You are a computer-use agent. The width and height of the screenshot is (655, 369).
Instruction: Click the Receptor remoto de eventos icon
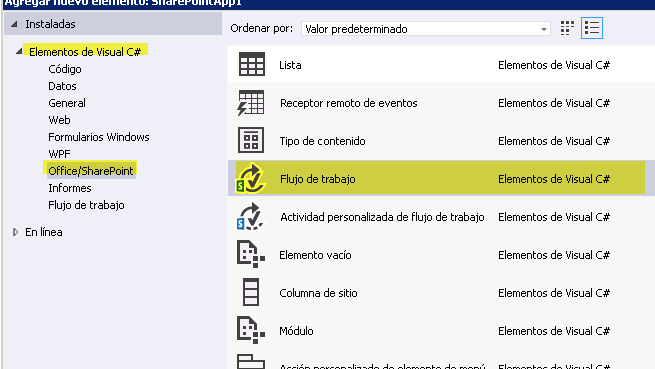[251, 103]
